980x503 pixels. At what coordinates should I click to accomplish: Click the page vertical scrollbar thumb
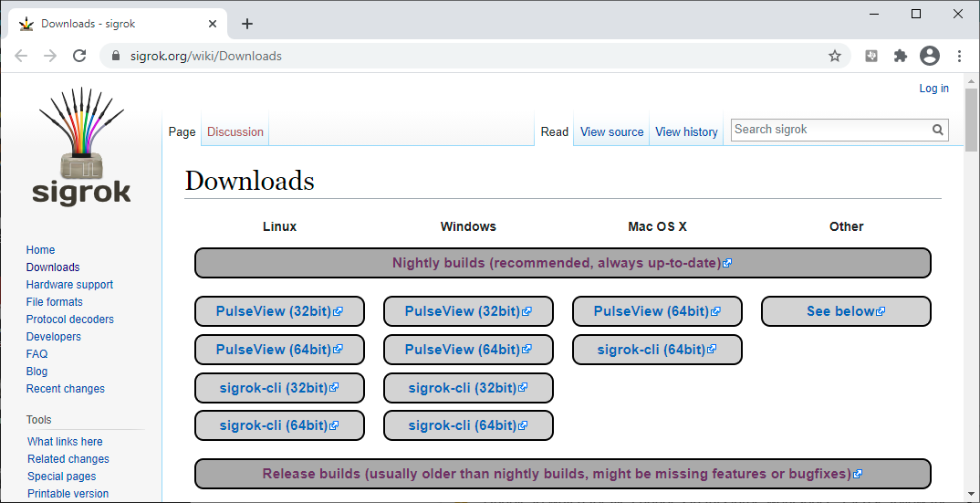[x=971, y=120]
